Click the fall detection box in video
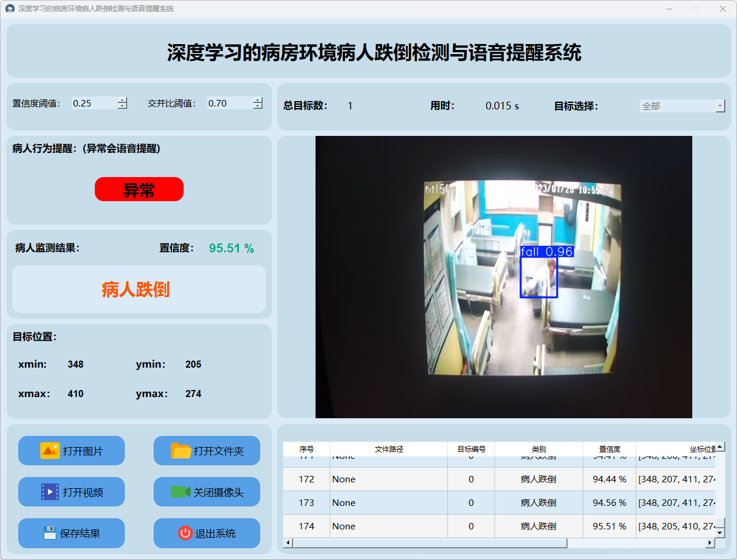The width and height of the screenshot is (737, 560). click(539, 277)
